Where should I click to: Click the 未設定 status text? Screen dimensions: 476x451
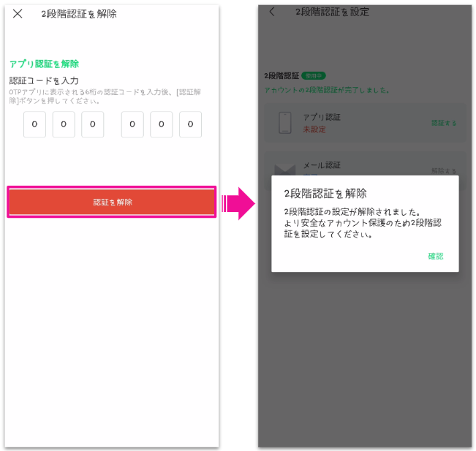[x=314, y=129]
